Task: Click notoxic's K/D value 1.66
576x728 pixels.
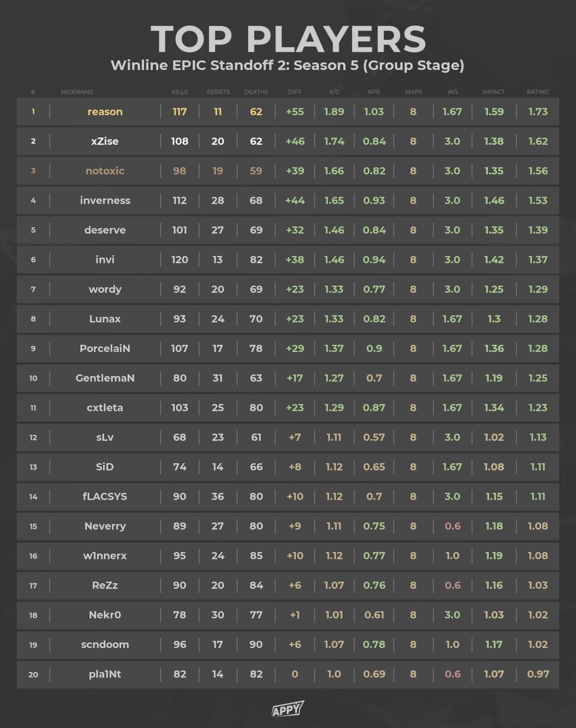Action: coord(334,171)
